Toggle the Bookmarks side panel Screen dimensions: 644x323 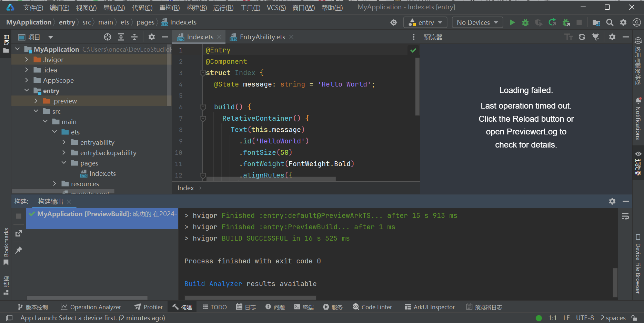coord(6,246)
